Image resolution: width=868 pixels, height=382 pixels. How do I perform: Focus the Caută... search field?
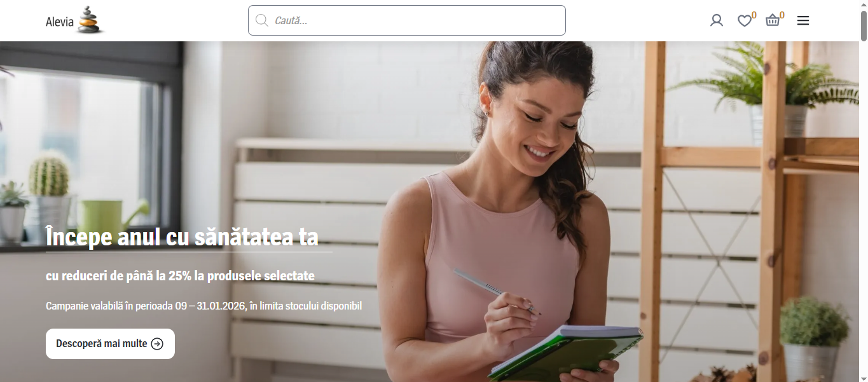406,20
